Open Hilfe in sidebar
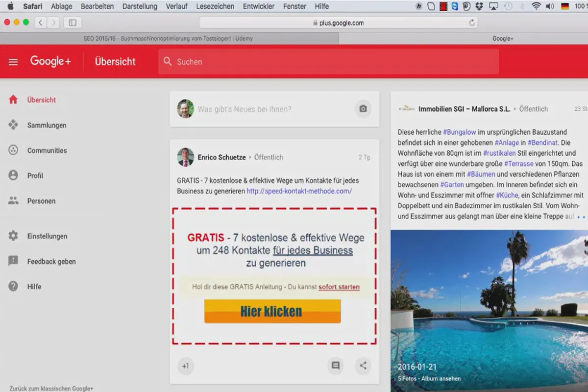Screen dimensions: 588x392 pos(34,287)
